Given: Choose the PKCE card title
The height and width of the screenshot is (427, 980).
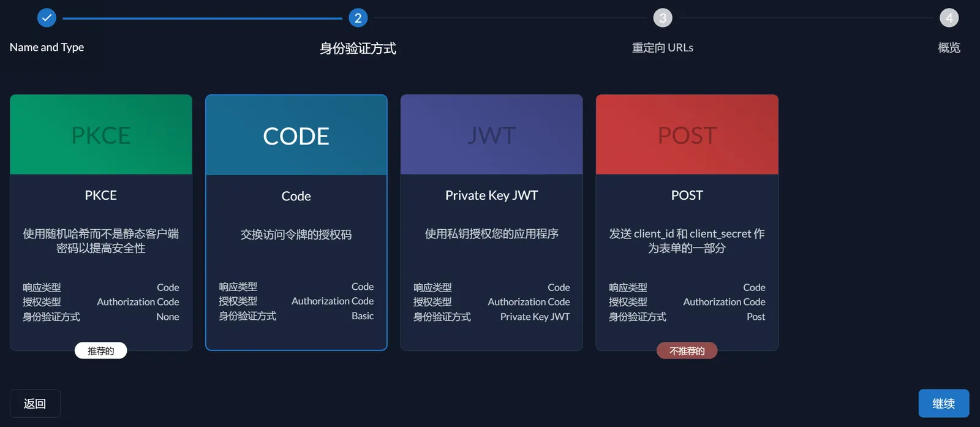Looking at the screenshot, I should pyautogui.click(x=101, y=195).
